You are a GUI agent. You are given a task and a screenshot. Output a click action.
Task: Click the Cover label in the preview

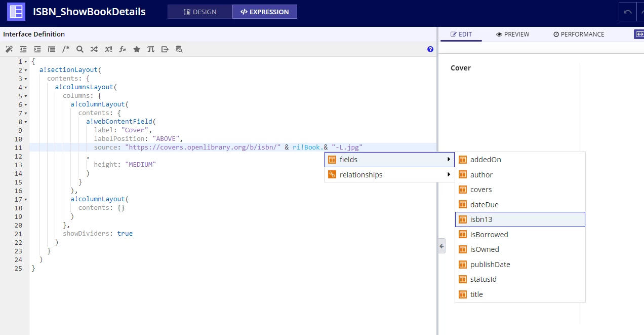click(461, 68)
